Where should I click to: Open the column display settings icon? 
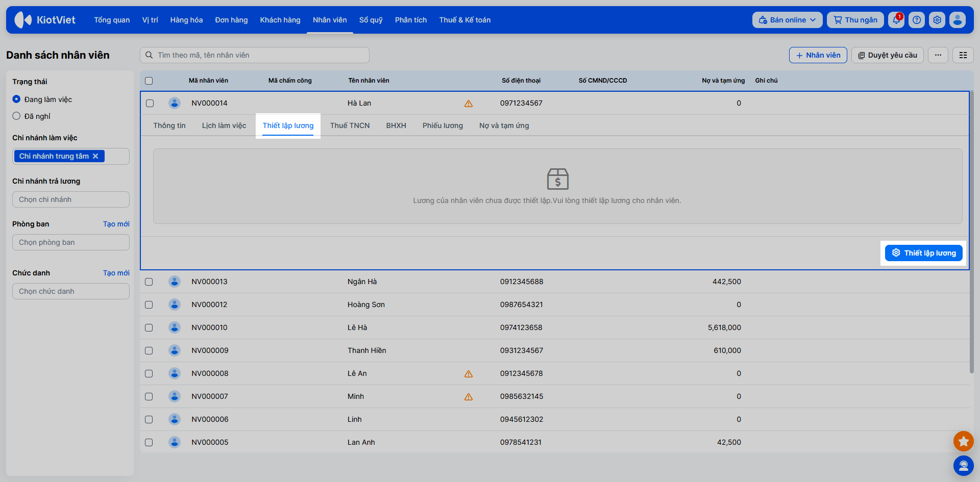click(963, 55)
